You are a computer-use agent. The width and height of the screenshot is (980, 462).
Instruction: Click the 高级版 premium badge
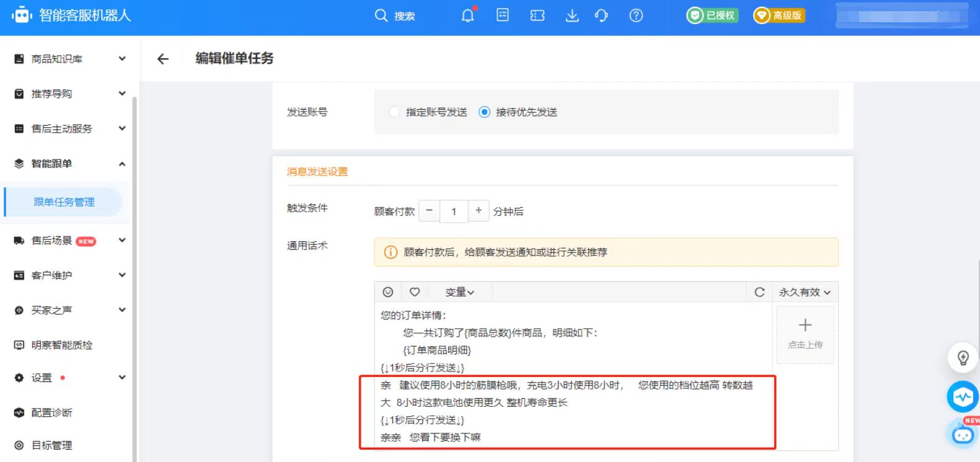tap(779, 16)
